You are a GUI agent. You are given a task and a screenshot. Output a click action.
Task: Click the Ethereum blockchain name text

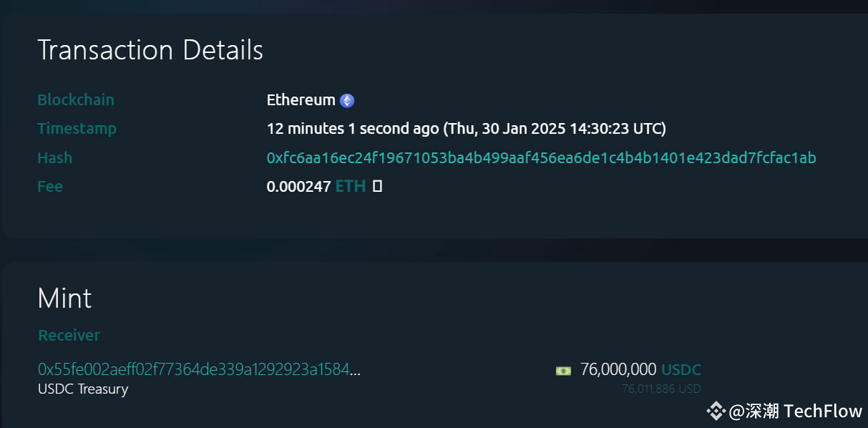coord(301,99)
